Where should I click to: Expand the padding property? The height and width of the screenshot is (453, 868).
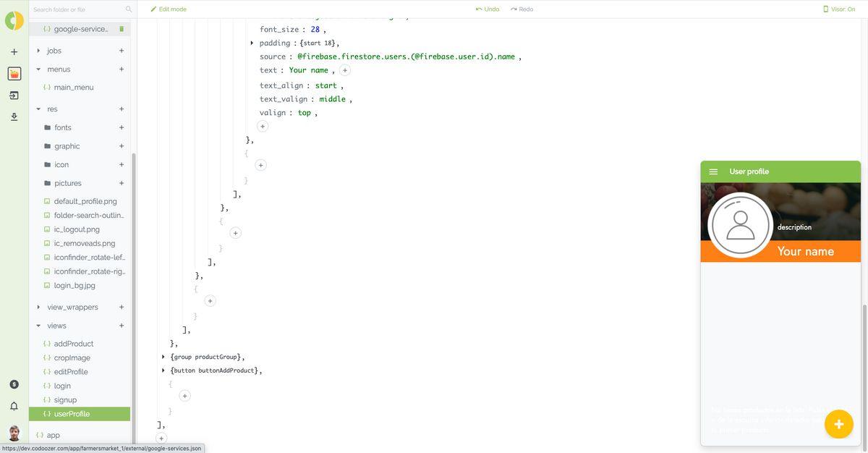coord(252,43)
